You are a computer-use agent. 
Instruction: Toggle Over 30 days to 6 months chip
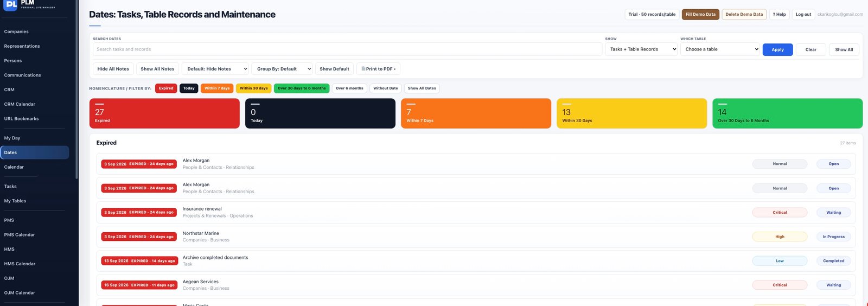coord(302,88)
